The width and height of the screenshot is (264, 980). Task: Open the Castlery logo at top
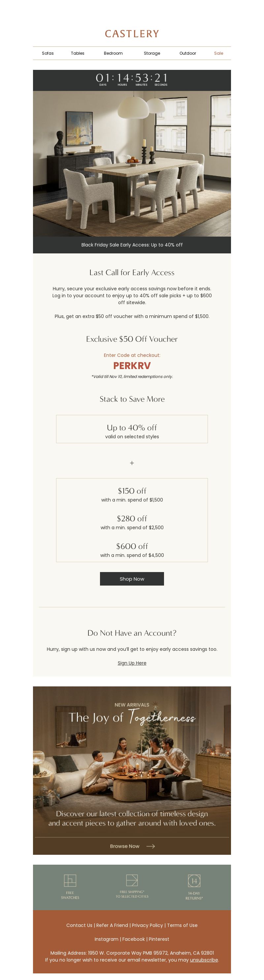132,34
